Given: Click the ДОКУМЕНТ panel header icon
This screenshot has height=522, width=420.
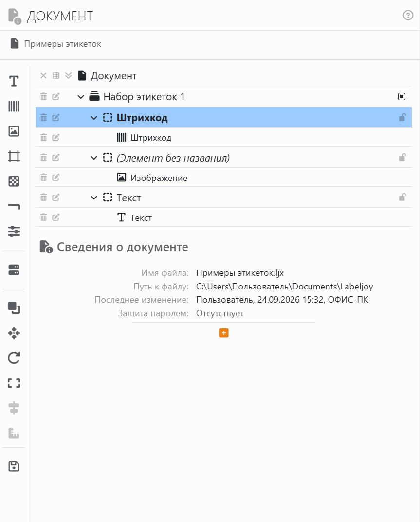Looking at the screenshot, I should click(x=15, y=17).
